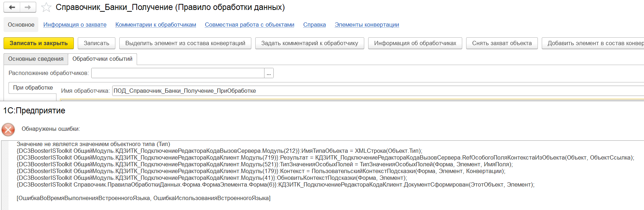Click the forward navigation arrow
Image resolution: width=644 pixels, height=210 pixels.
tap(28, 7)
